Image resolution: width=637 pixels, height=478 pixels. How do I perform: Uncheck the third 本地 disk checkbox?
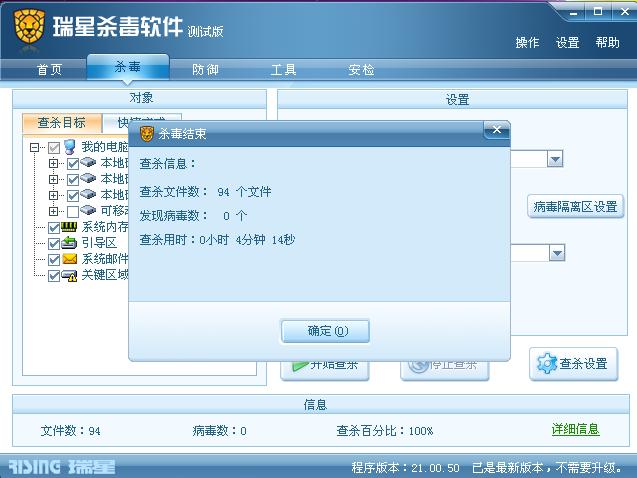tap(73, 196)
